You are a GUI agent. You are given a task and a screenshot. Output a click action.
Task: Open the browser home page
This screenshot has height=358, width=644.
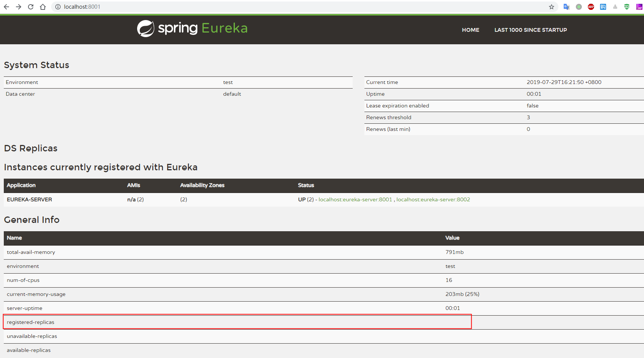(43, 7)
